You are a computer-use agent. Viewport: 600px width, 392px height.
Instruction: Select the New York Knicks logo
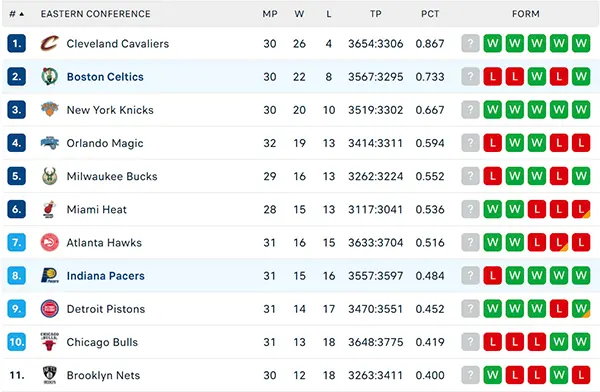point(50,109)
